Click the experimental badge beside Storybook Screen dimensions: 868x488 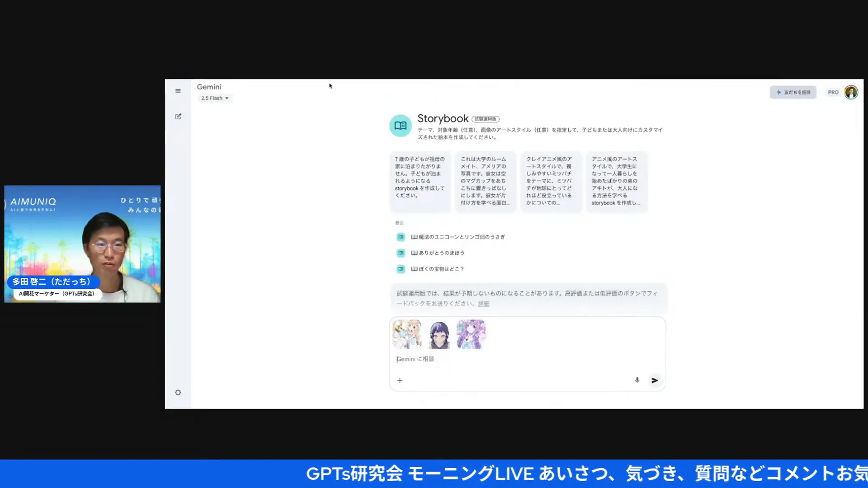[x=486, y=119]
